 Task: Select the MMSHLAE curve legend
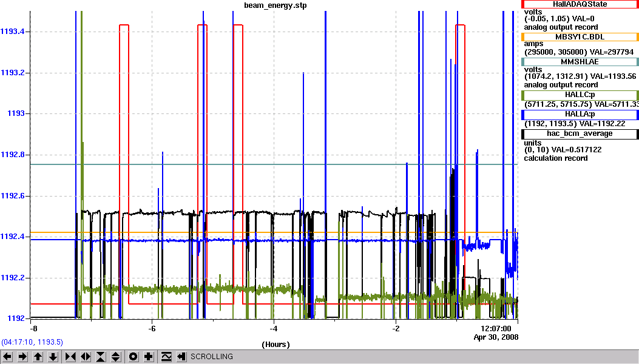click(x=580, y=61)
